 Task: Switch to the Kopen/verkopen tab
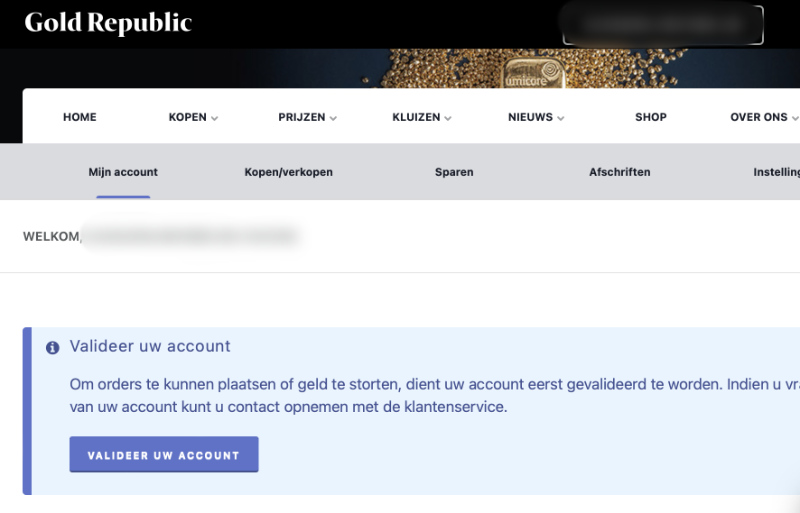288,172
